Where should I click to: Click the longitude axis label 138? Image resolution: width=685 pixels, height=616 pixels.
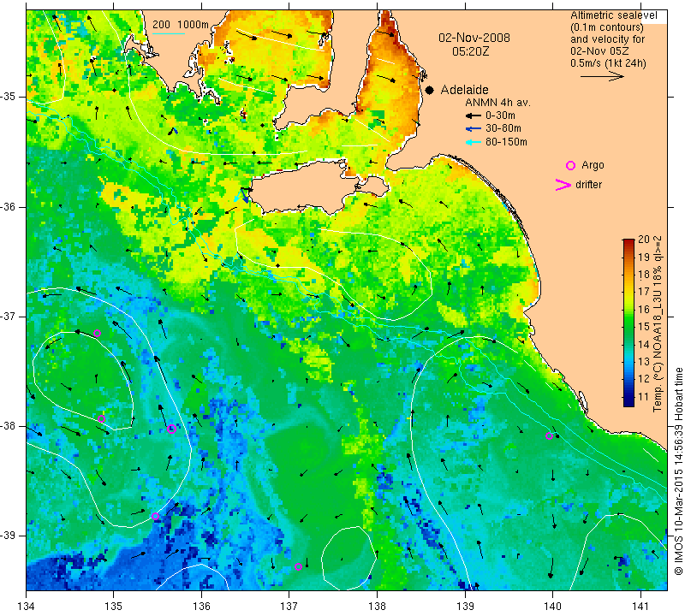click(x=377, y=606)
